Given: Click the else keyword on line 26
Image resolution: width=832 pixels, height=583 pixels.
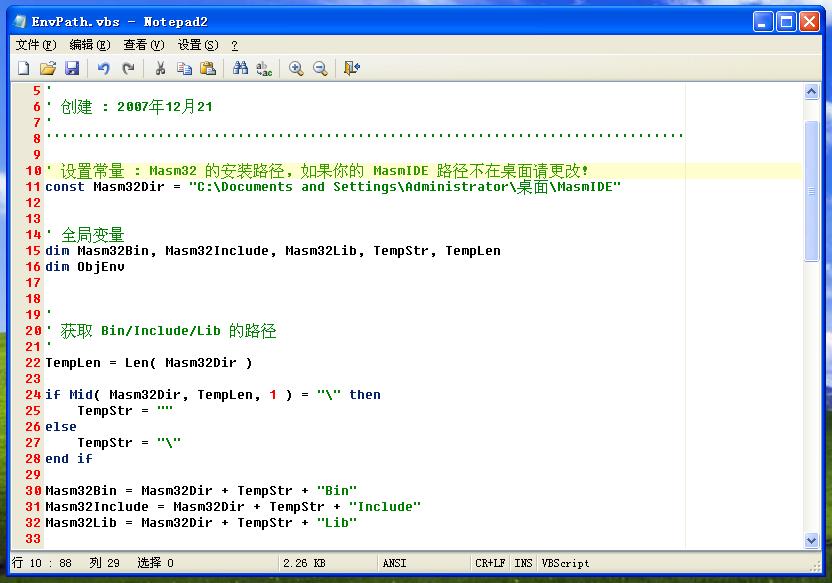Looking at the screenshot, I should [61, 427].
